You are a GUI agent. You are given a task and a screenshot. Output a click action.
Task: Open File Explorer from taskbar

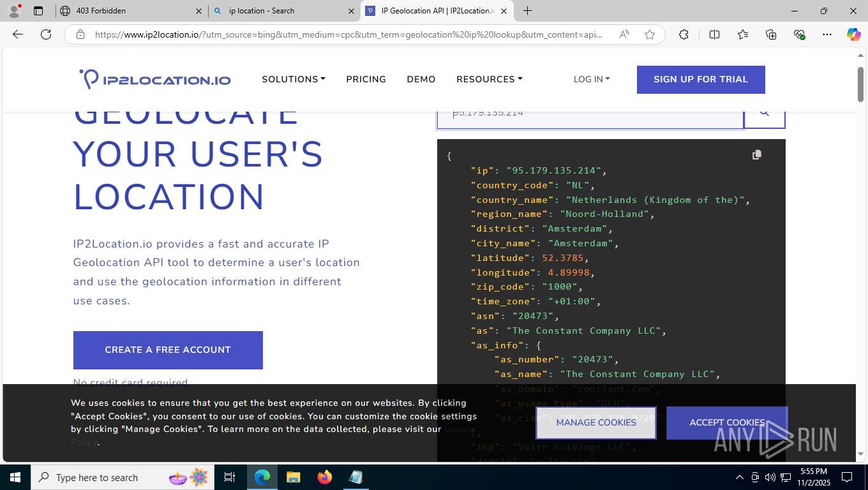[x=293, y=477]
